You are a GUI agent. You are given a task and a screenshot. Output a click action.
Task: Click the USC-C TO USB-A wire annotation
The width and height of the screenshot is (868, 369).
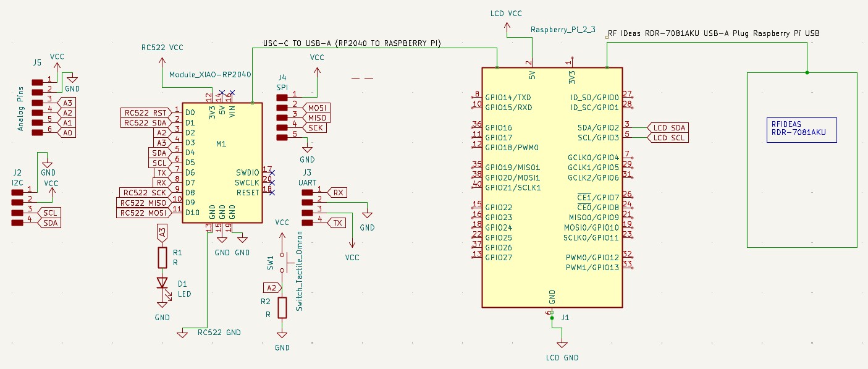pyautogui.click(x=352, y=43)
